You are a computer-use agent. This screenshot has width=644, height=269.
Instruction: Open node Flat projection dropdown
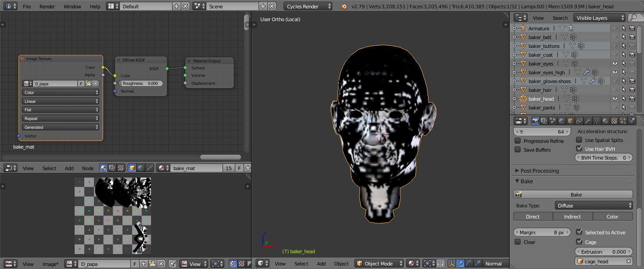61,110
